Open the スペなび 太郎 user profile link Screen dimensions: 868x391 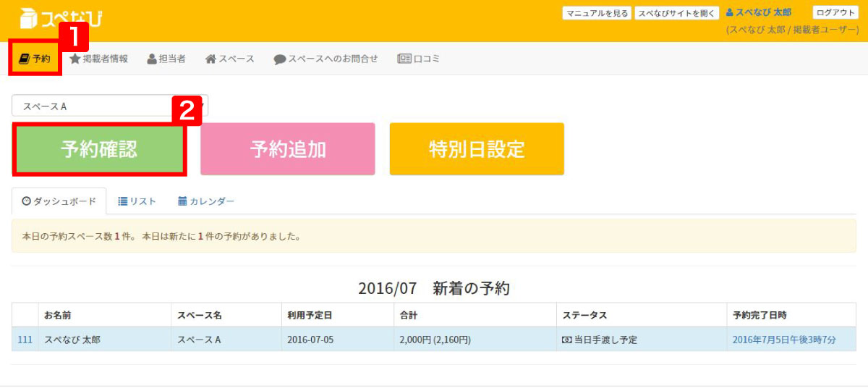tap(758, 13)
